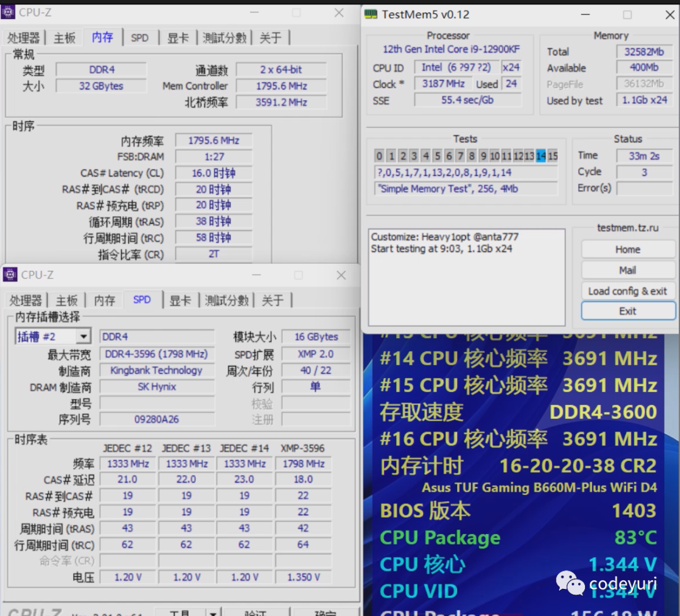Screen dimensions: 680x616
Task: Open the 主板 tab in upper CPU-Z
Action: coord(65,38)
